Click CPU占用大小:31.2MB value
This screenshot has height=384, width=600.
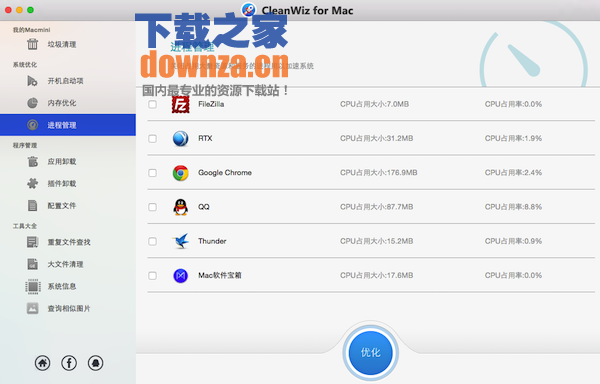pos(377,138)
